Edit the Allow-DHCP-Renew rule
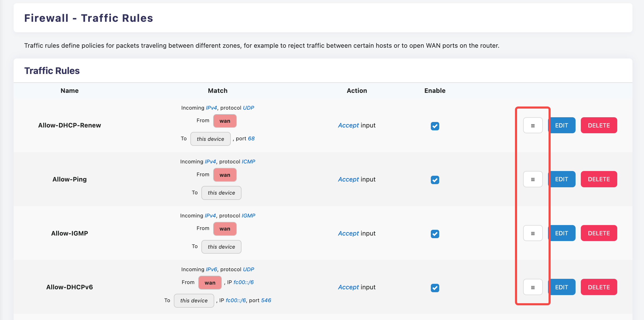 pos(562,125)
